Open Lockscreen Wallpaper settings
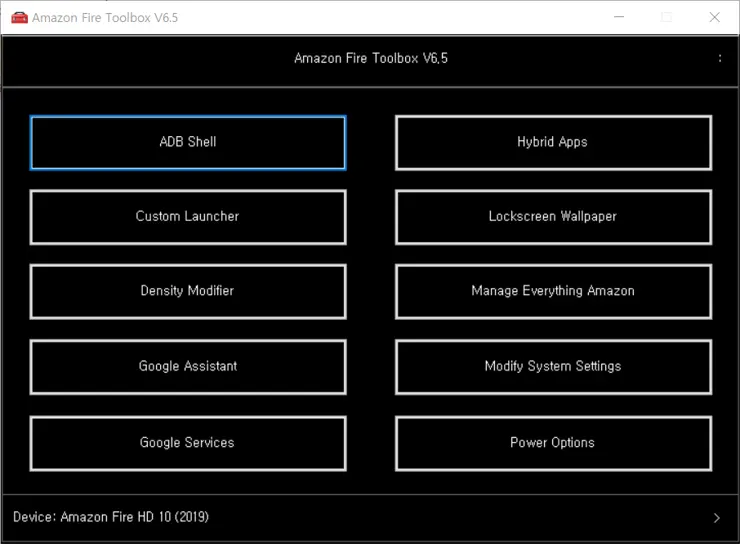The height and width of the screenshot is (544, 740). (x=553, y=216)
